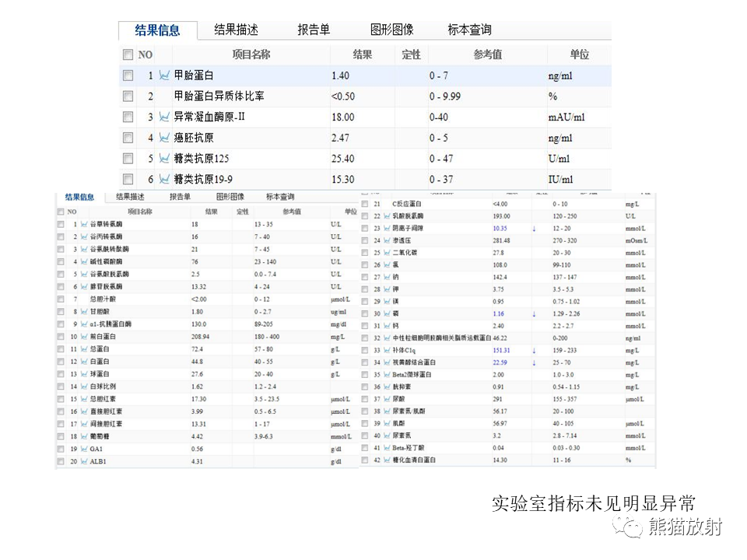Open trend chart icon for GA1 row
Screen dimensions: 747x560
[x=84, y=449]
